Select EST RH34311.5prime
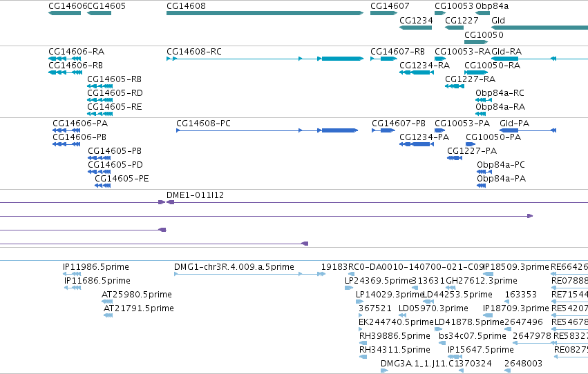588x374 pixels. (x=363, y=357)
